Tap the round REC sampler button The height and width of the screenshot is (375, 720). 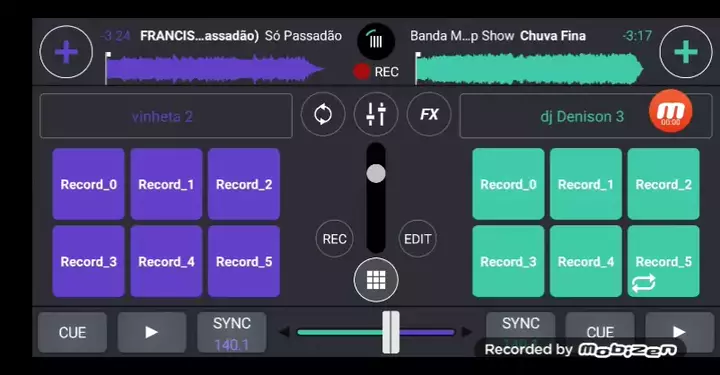[334, 239]
